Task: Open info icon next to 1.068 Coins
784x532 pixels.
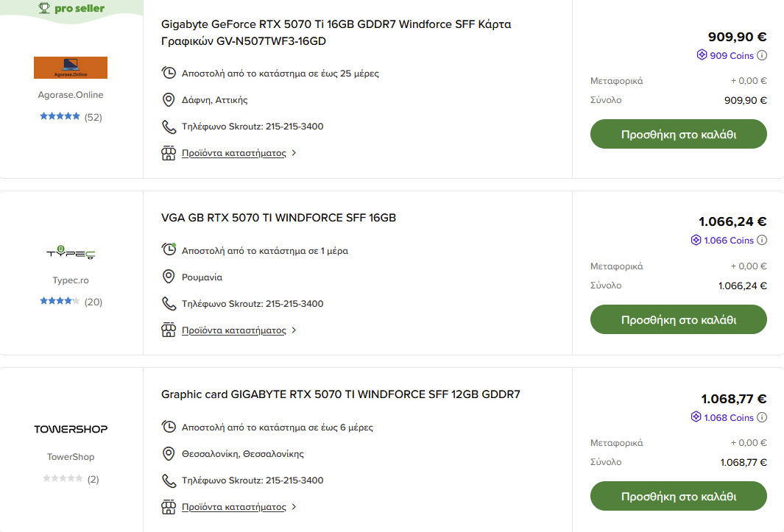Action: click(761, 417)
